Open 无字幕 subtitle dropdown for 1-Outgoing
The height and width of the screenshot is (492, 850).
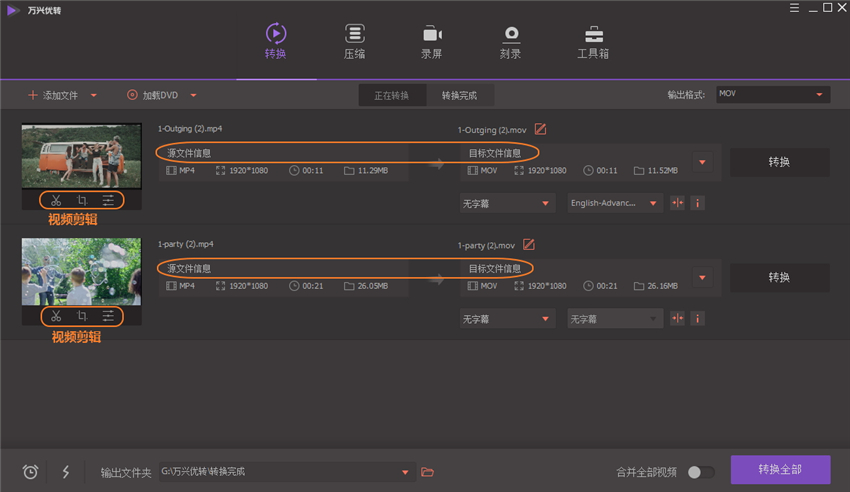[507, 203]
